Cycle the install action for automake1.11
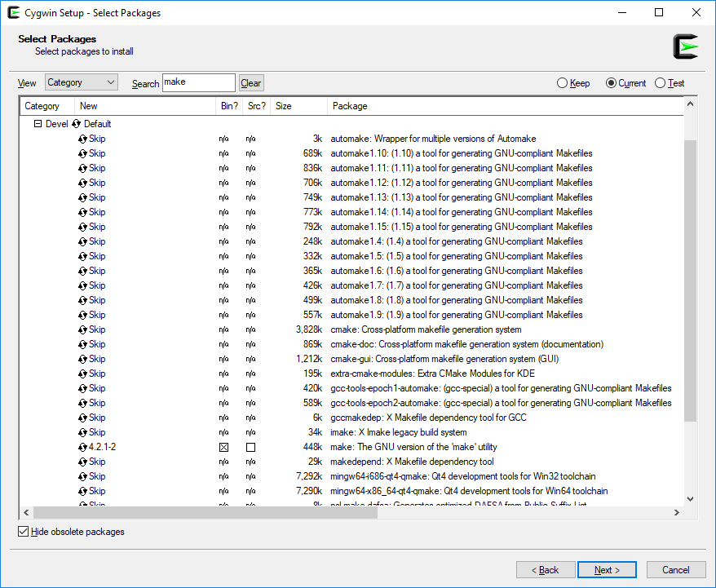716x588 pixels. pyautogui.click(x=82, y=168)
